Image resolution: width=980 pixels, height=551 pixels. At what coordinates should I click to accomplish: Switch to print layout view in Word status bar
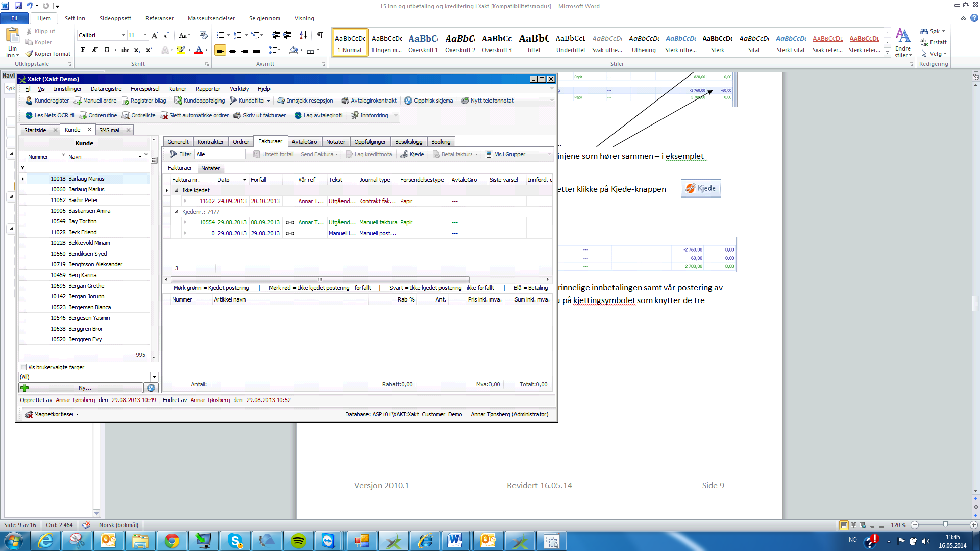pos(844,525)
